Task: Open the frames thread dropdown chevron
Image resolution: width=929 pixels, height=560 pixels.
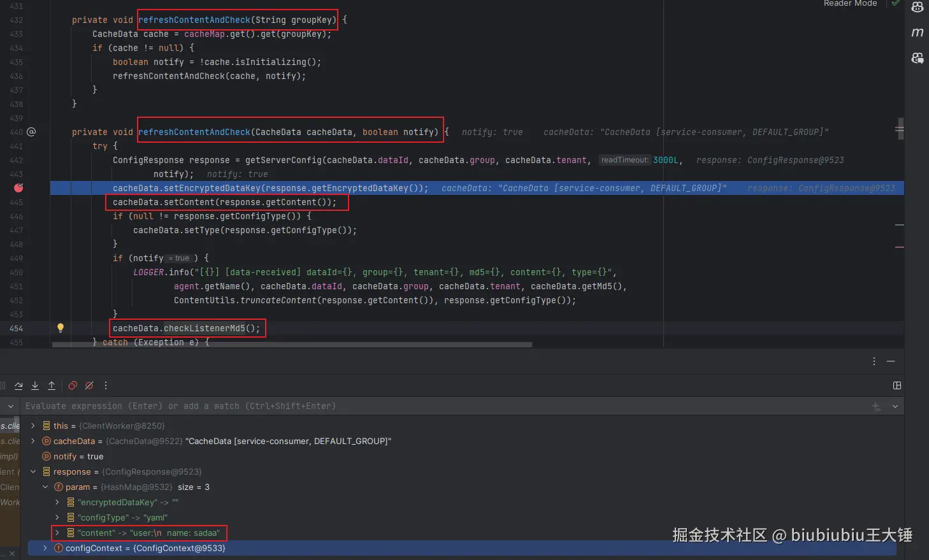Action: point(11,406)
